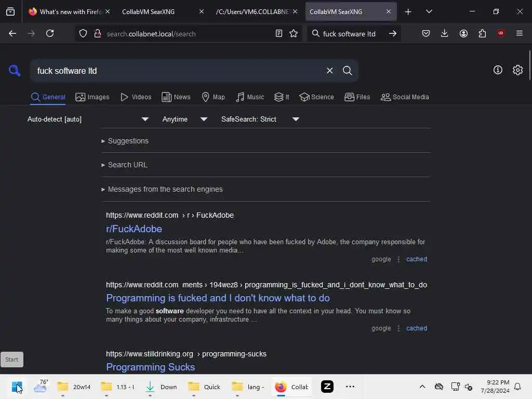Expand the Search URL section
The image size is (532, 399).
124,165
